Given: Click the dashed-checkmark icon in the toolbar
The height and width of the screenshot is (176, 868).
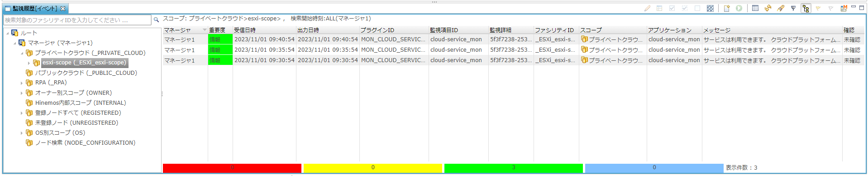Looking at the screenshot, I should point(685,8).
